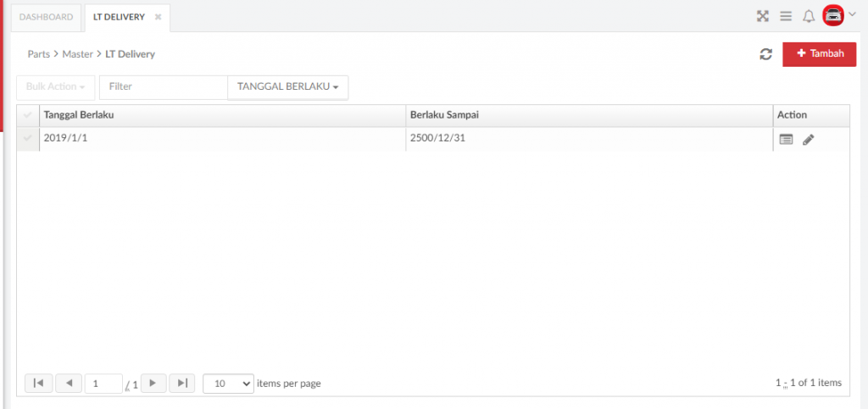Open Tanggal Berlaku filter column dropdown
The width and height of the screenshot is (868, 409).
click(288, 86)
